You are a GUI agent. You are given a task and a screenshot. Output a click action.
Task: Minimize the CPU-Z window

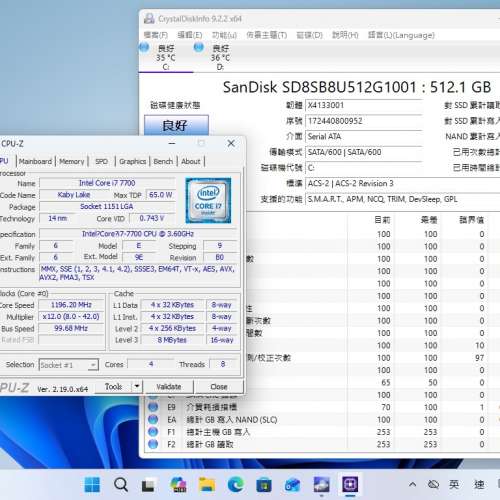(172, 143)
